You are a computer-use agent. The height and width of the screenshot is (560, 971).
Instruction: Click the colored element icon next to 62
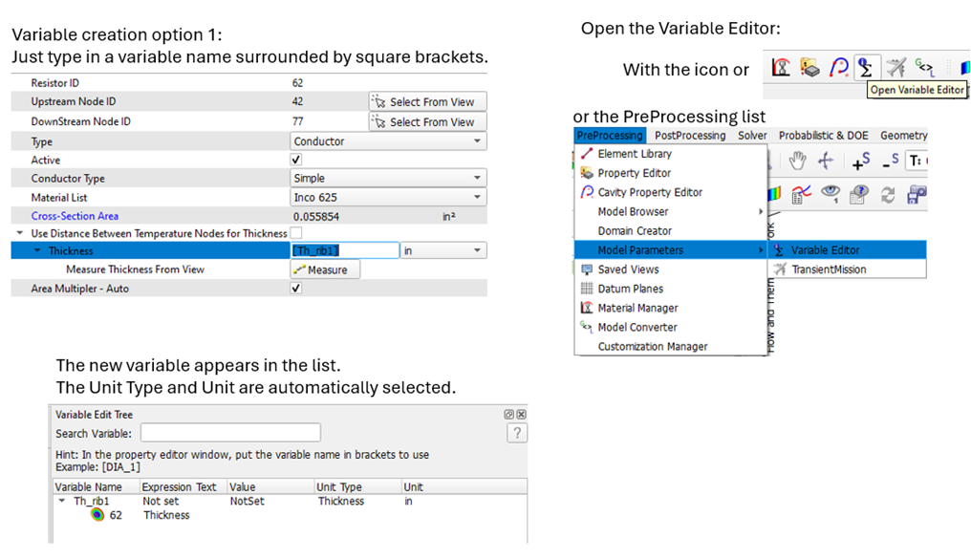[97, 515]
